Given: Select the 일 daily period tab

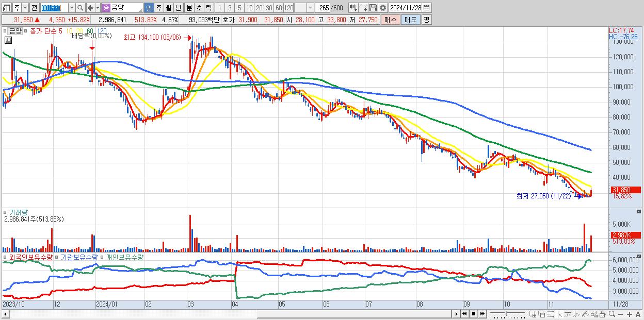Looking at the screenshot, I should click(x=149, y=8).
